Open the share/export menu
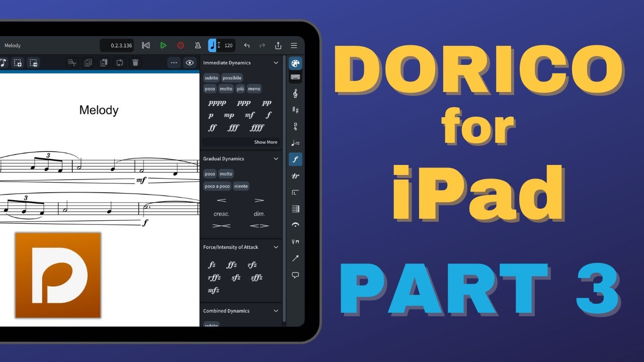The height and width of the screenshot is (362, 644). click(278, 45)
